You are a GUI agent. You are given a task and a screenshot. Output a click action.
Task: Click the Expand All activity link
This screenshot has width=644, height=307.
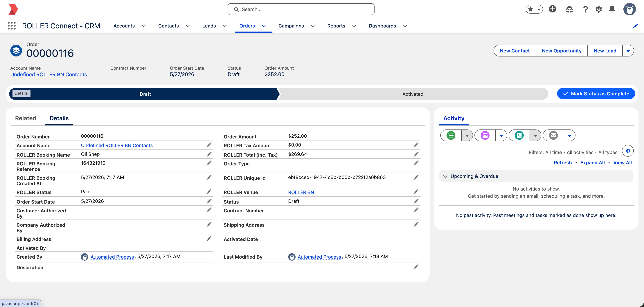tap(592, 163)
